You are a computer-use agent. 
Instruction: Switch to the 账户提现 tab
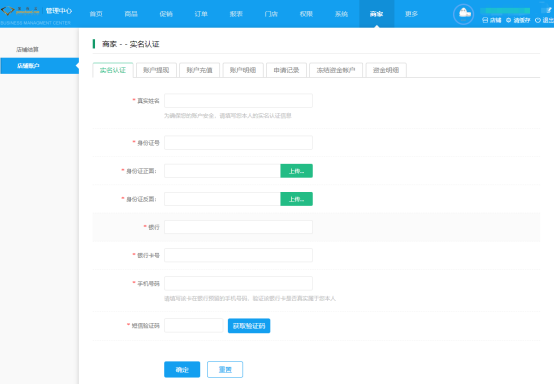tap(156, 70)
